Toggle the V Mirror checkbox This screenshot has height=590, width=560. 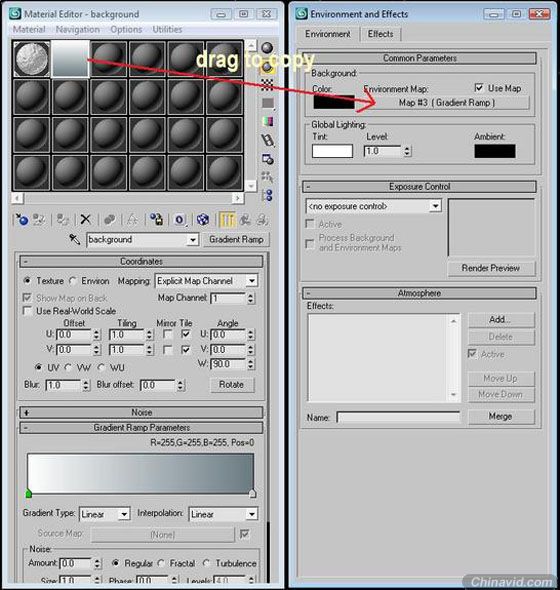tap(167, 350)
